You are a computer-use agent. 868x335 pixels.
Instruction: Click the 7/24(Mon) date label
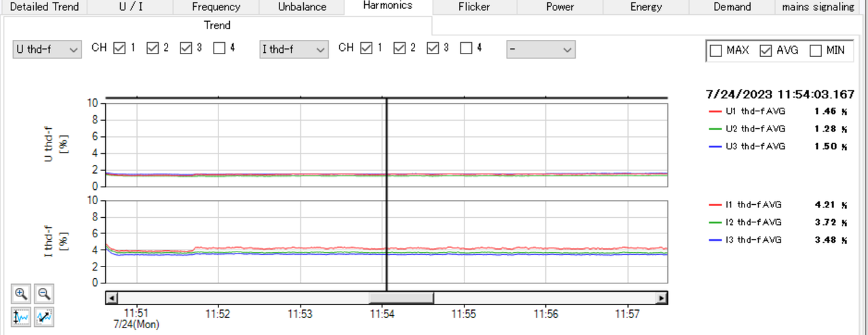[x=136, y=325]
